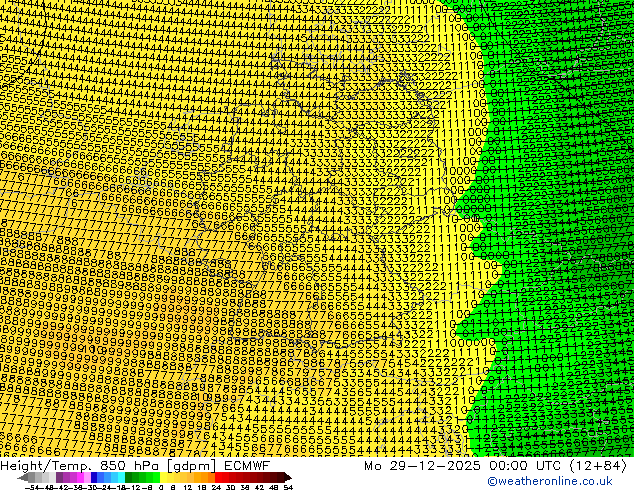Click the bright yellow swatch in legend
This screenshot has height=490, width=634.
[x=163, y=478]
